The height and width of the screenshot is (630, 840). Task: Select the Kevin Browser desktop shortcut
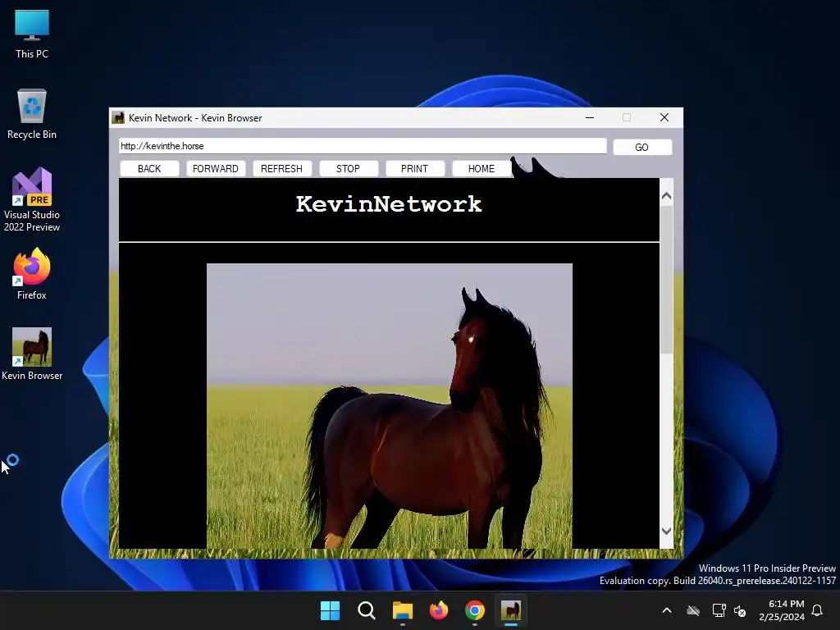(x=32, y=354)
